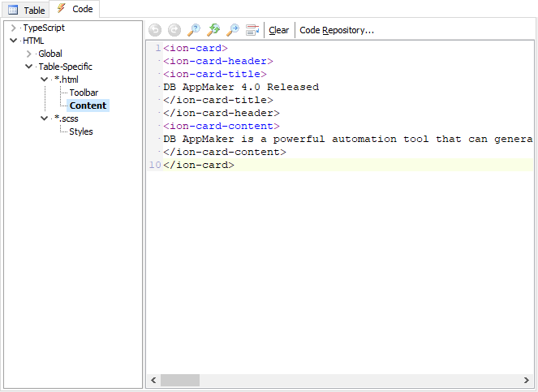
Task: Click the Find Next magnifier icon
Action: [233, 30]
